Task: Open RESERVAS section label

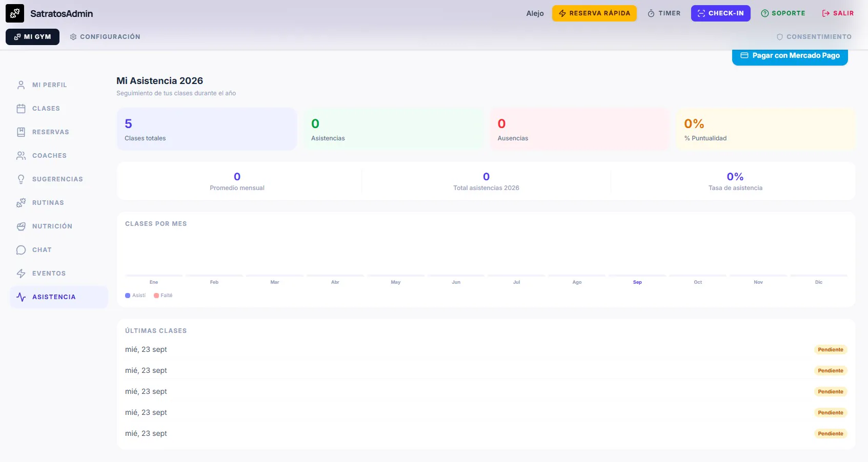Action: pos(51,132)
